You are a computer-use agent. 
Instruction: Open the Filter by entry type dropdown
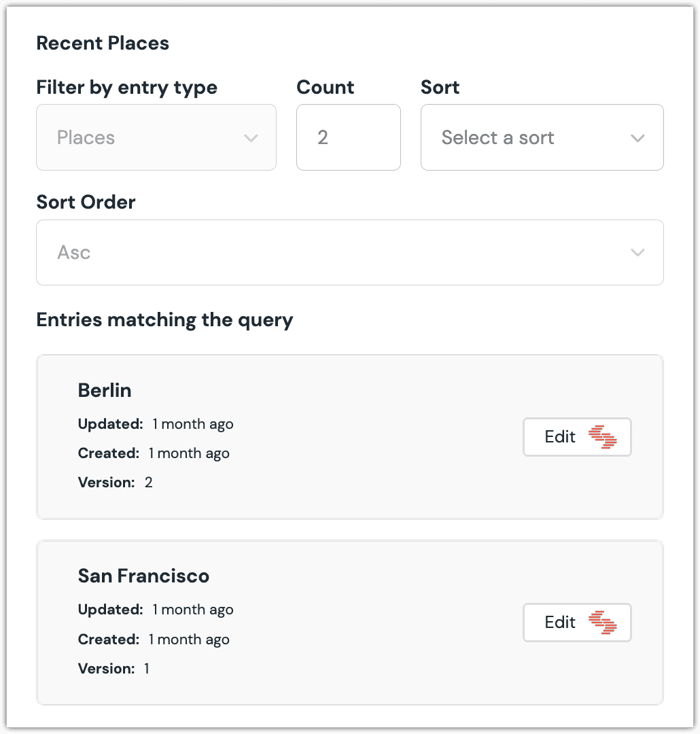click(x=156, y=138)
